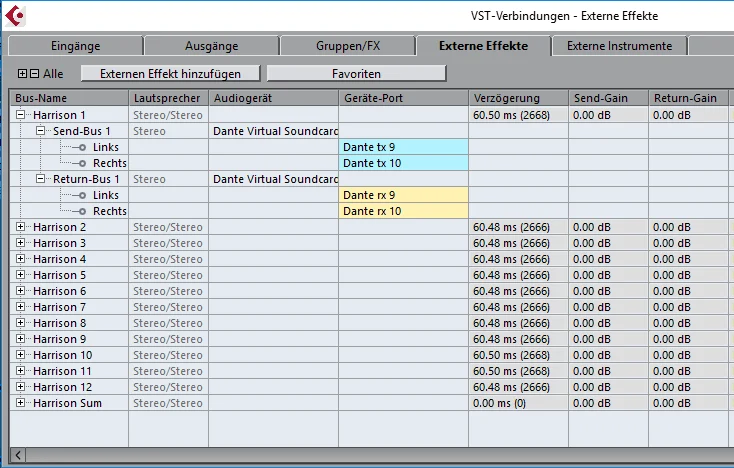Choose audio device for Send-Bus 1
734x468 pixels.
[x=273, y=131]
